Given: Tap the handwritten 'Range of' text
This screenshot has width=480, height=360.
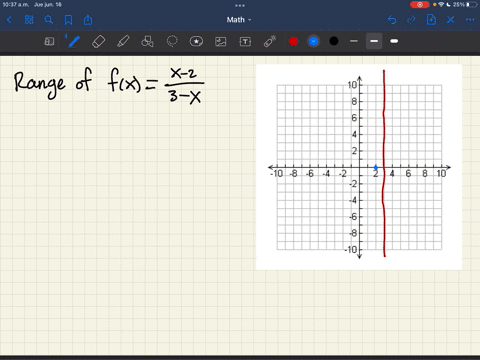Looking at the screenshot, I should pos(53,83).
